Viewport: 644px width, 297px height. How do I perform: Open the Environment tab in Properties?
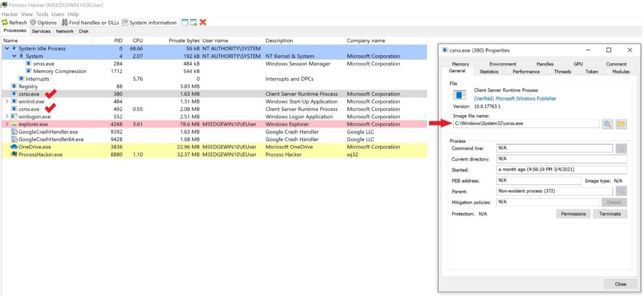click(x=503, y=64)
